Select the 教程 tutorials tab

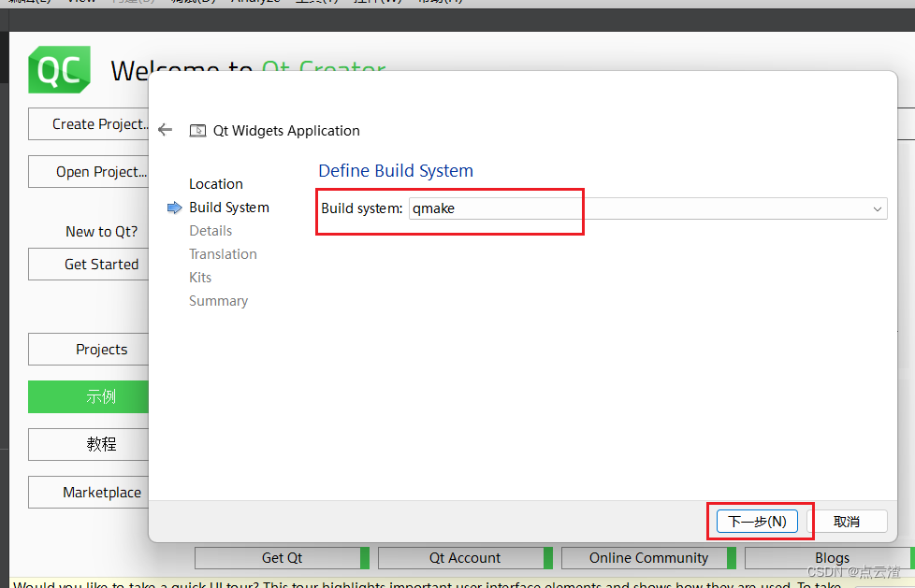pos(89,444)
